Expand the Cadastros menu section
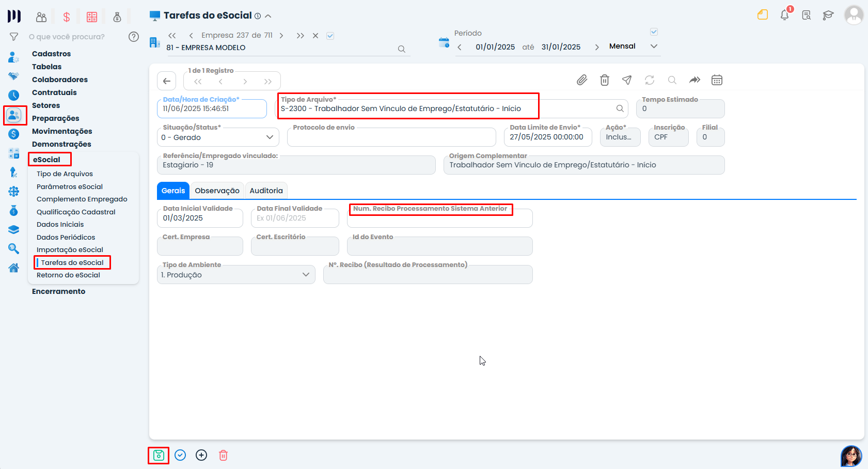The width and height of the screenshot is (868, 469). [52, 54]
